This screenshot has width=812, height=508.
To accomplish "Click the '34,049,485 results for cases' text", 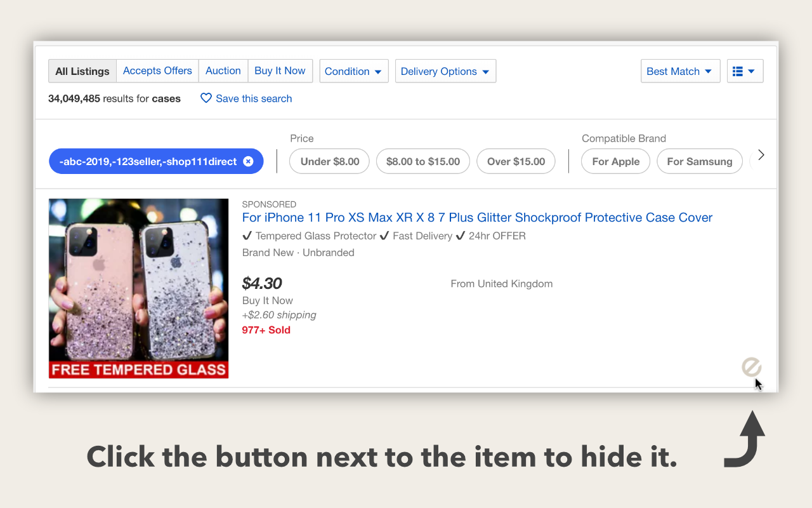I will pyautogui.click(x=114, y=98).
